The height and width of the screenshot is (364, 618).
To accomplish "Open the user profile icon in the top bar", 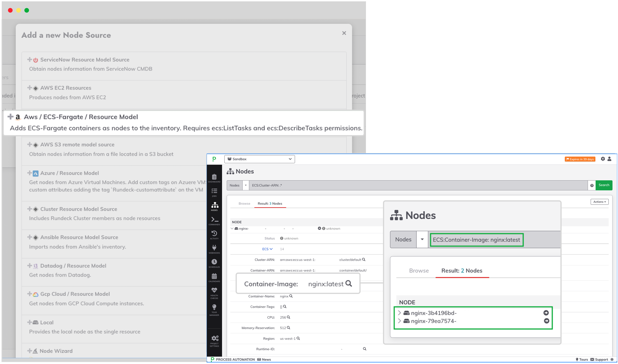I will coord(609,159).
